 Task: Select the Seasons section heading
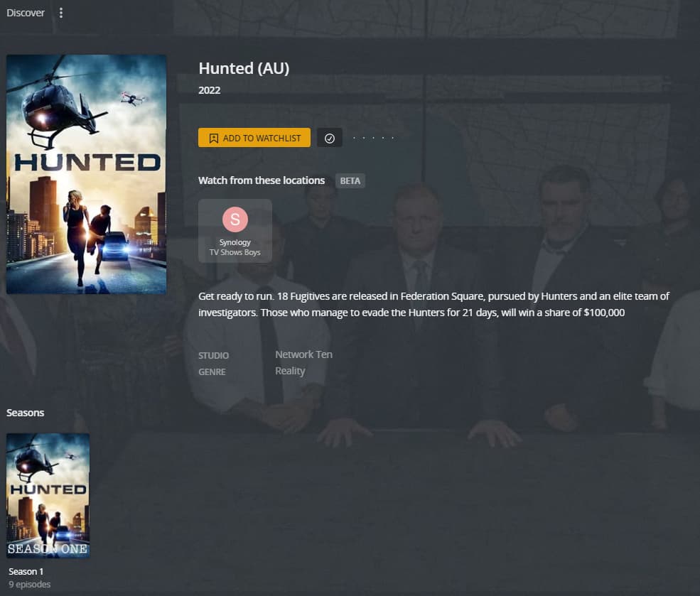[x=25, y=413]
